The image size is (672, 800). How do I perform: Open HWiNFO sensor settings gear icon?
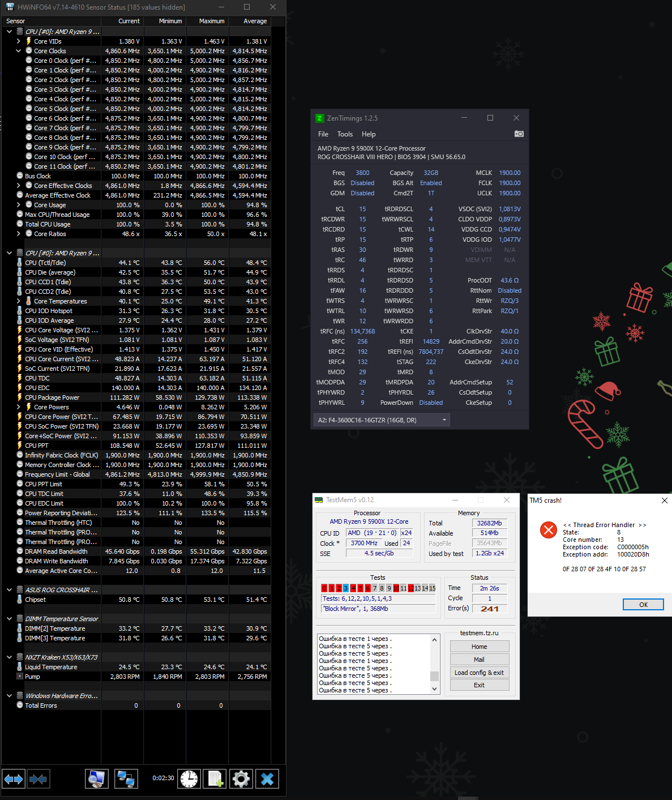coord(241,779)
